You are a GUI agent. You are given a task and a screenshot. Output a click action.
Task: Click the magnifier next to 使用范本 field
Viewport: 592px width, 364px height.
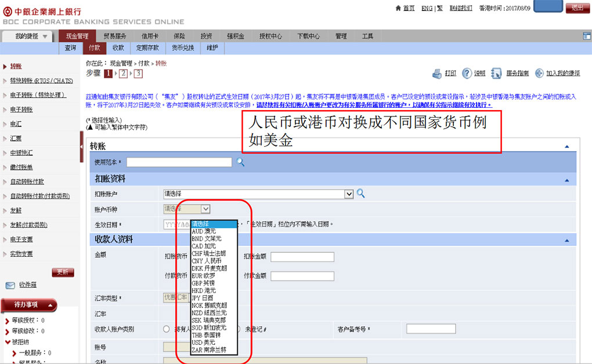[x=240, y=162]
